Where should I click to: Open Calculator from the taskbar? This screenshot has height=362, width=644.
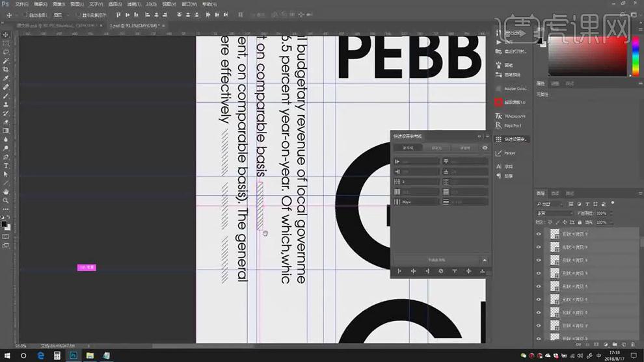pyautogui.click(x=57, y=356)
